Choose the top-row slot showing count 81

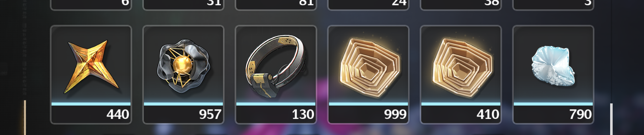pos(276,5)
